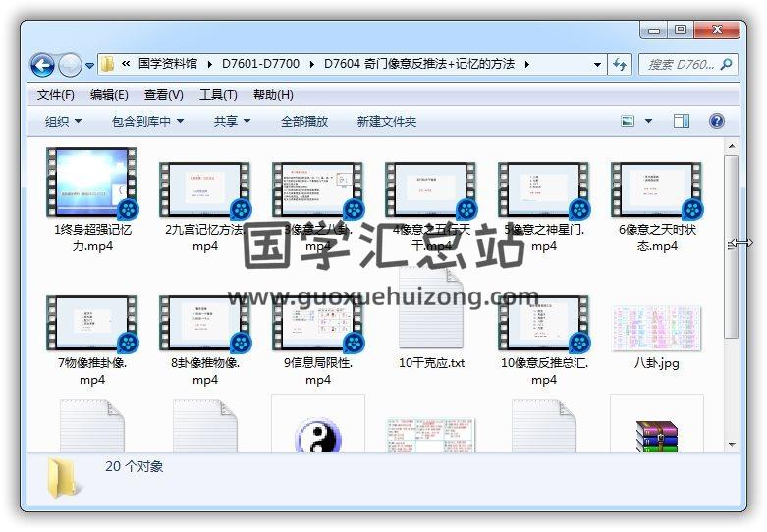Screen dimensions: 767x532
Task: Select the colored table image in the bottom row
Action: (431, 434)
